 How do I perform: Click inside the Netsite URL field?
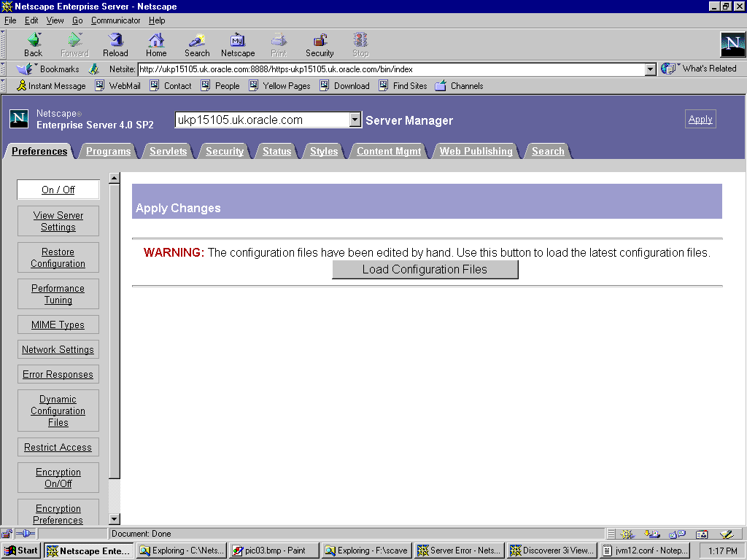[391, 69]
